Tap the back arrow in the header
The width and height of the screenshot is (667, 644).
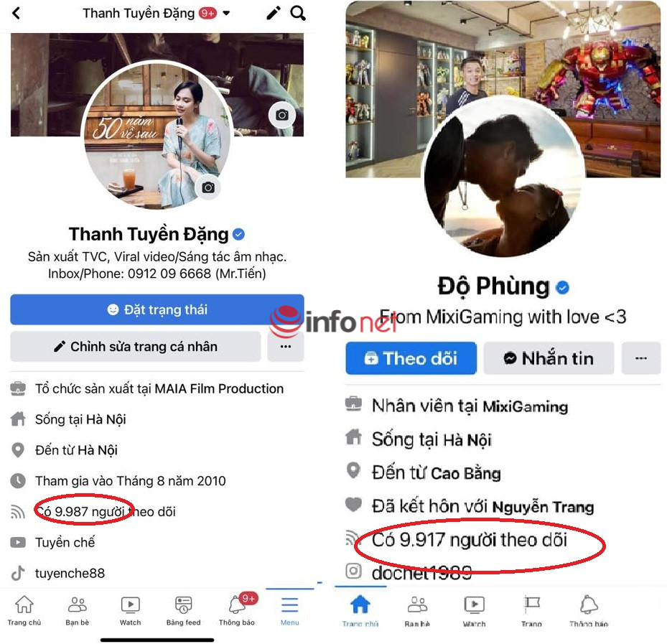click(17, 13)
